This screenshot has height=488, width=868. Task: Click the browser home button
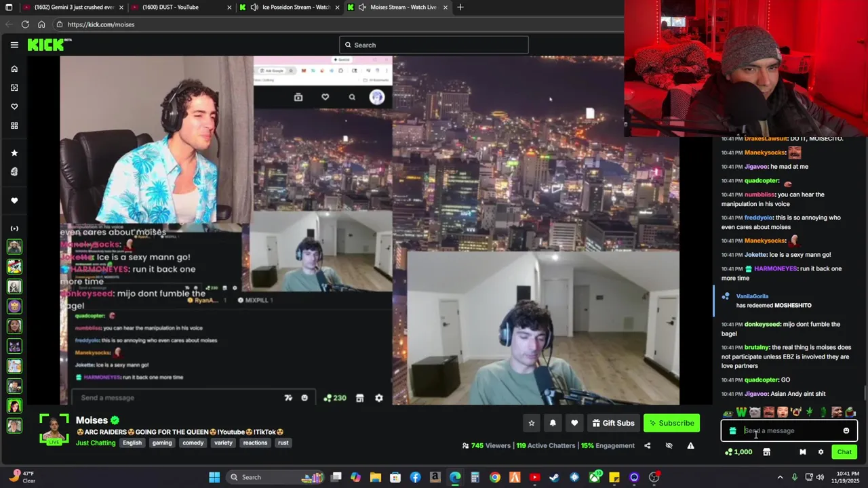41,24
